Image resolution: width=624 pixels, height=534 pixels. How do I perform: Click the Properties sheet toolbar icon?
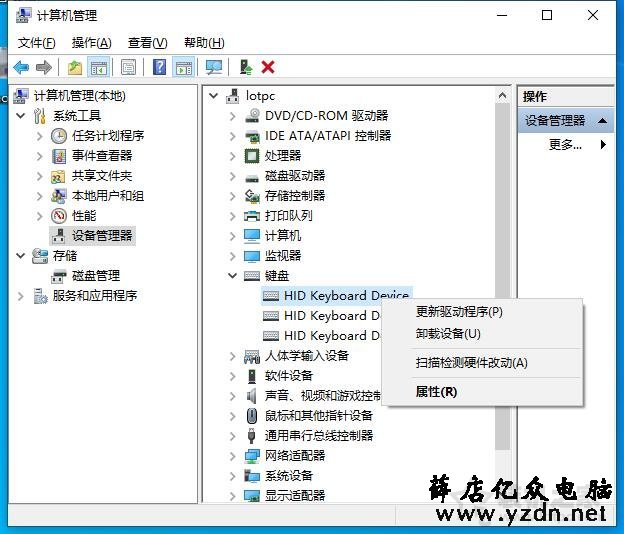[128, 67]
